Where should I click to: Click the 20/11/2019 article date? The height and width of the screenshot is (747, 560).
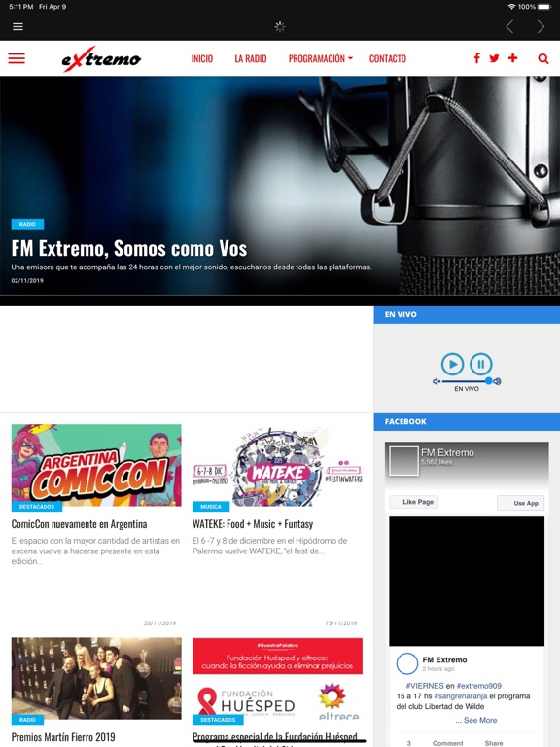click(x=159, y=623)
